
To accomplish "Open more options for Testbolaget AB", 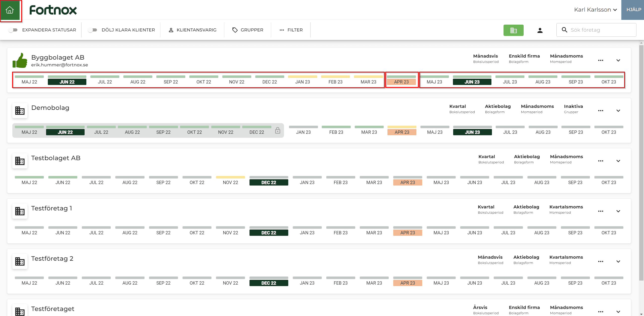I will click(x=601, y=161).
